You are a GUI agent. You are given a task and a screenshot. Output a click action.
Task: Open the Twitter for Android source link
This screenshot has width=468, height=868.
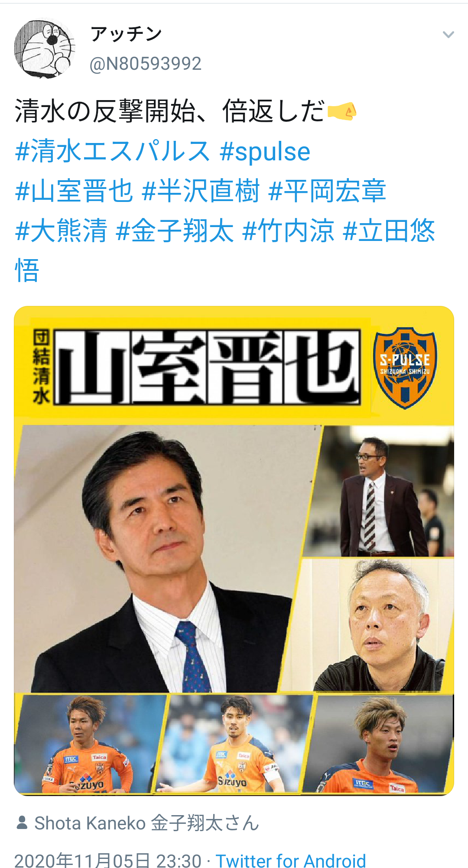click(291, 861)
